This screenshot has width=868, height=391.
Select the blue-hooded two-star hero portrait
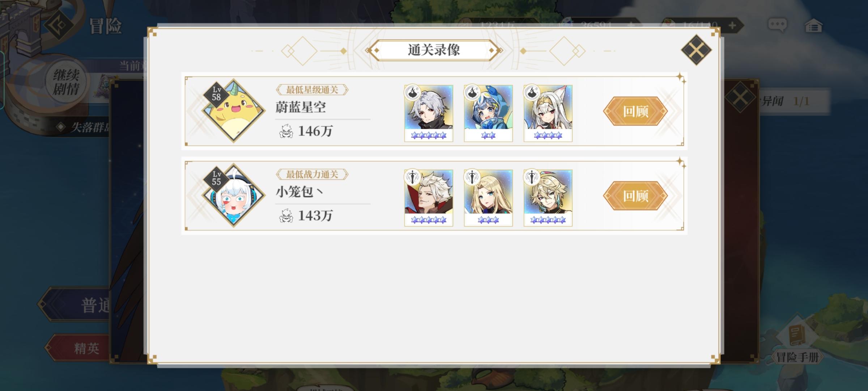[x=488, y=113]
